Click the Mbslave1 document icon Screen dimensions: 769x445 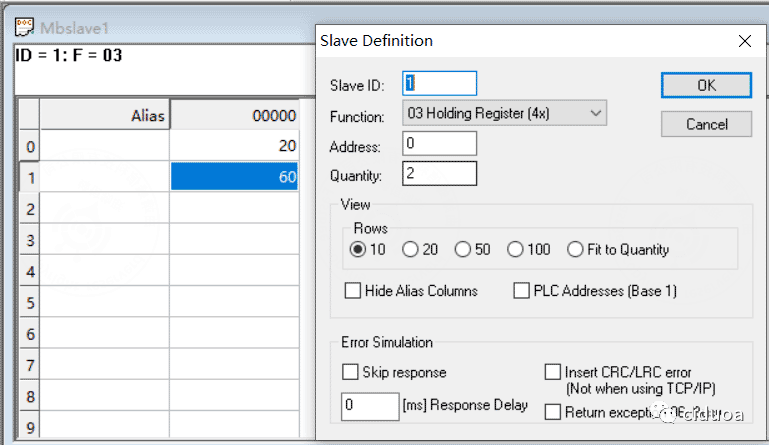pos(24,27)
